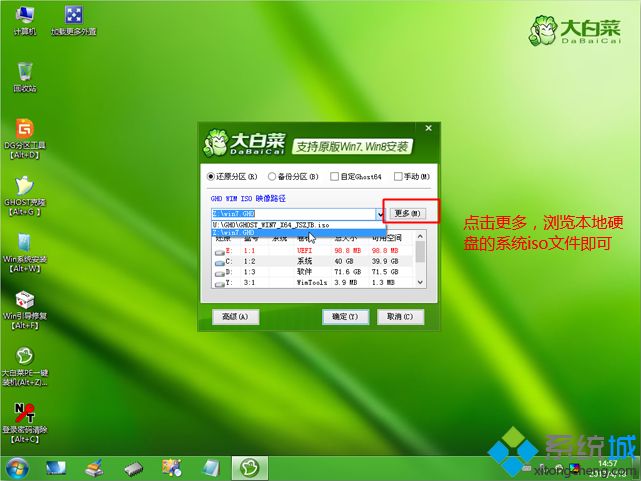Select the 软件 label in row D:
641x481 pixels.
click(305, 272)
